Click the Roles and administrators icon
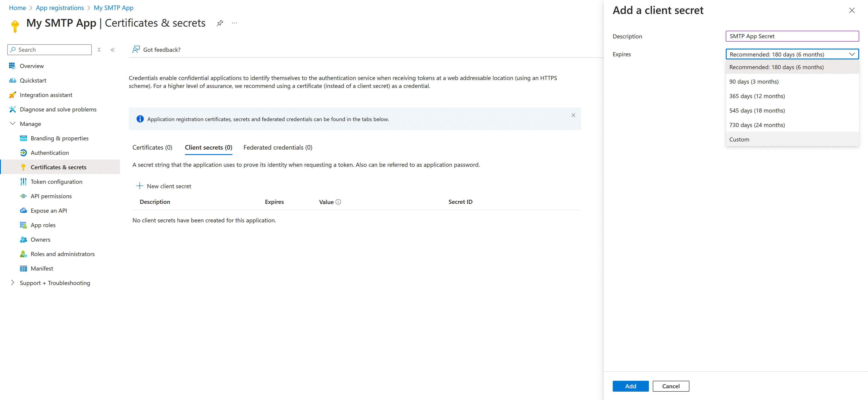The height and width of the screenshot is (400, 868). 23,254
